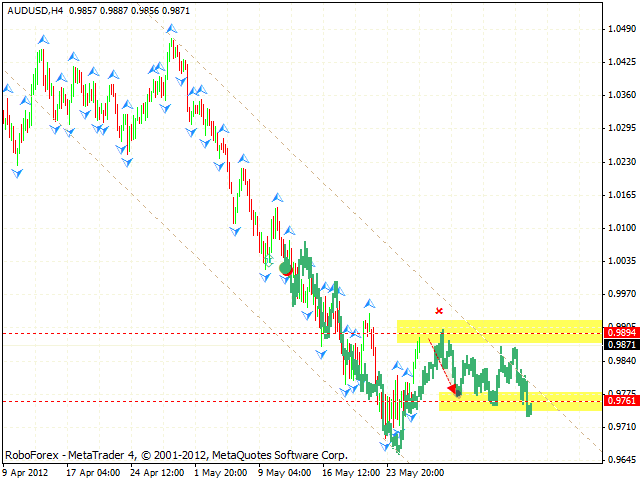Click the 1.0490 price scale label

622,29
